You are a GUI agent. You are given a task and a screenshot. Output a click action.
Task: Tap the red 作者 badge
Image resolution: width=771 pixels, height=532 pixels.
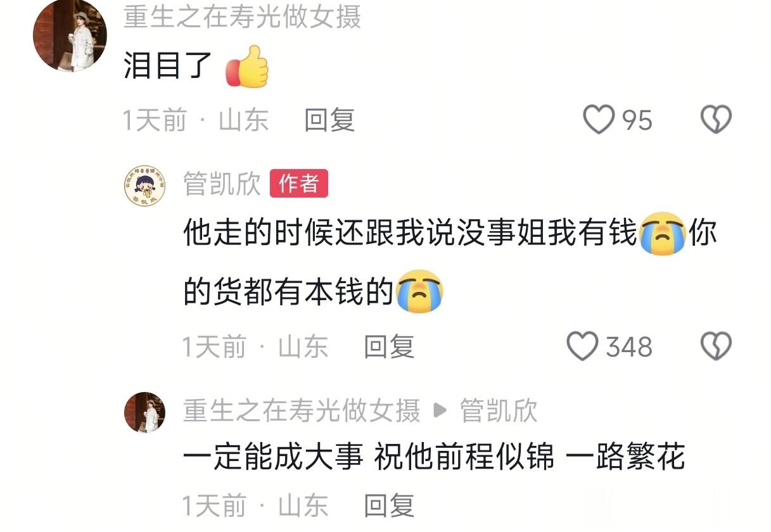coord(299,184)
